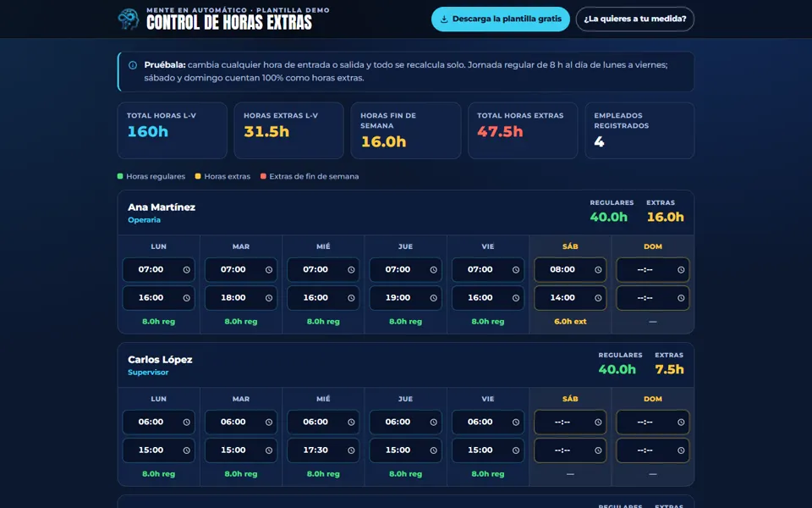Click the Horas Fin de Semana 16.0h value
The width and height of the screenshot is (812, 508).
pyautogui.click(x=384, y=141)
